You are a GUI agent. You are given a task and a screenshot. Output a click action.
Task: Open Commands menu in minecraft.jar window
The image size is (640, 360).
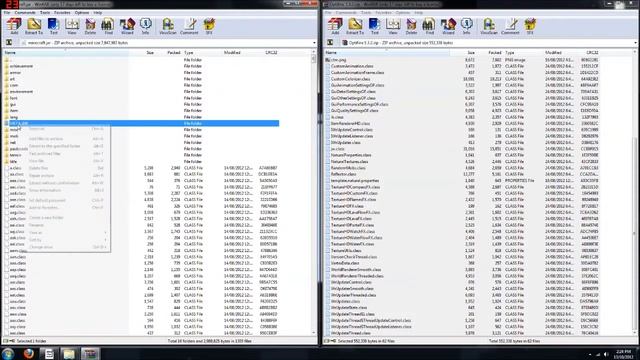coord(25,13)
